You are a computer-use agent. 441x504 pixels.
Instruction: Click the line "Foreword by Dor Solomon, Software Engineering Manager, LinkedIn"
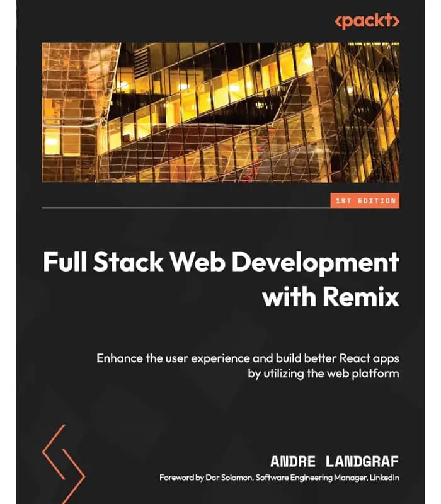(279, 478)
